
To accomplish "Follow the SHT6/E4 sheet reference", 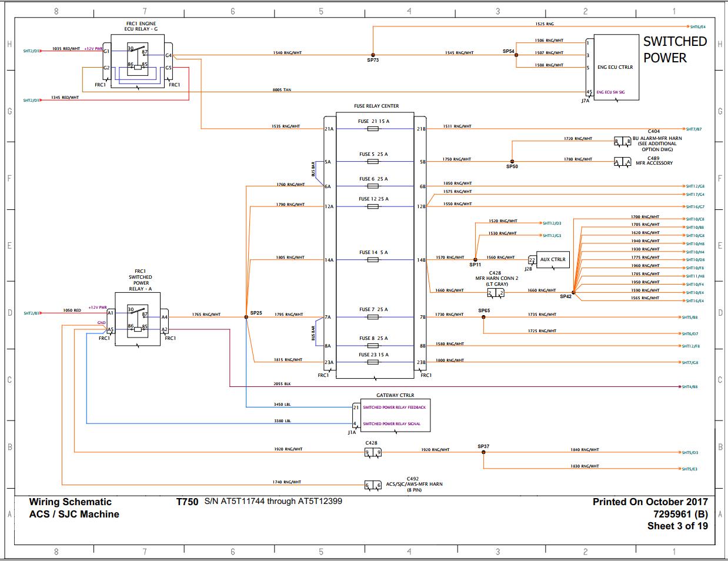I will coord(697,26).
